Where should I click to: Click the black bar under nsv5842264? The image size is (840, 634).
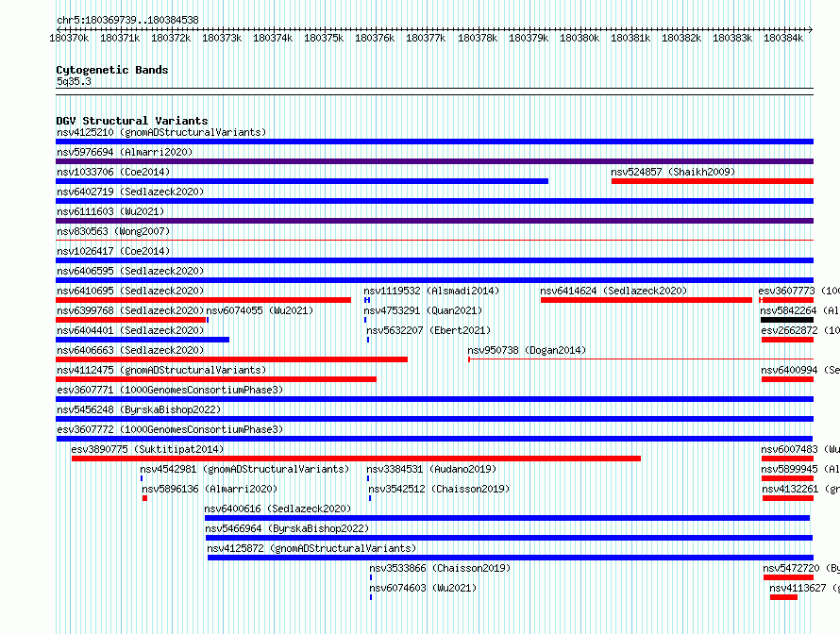(787, 320)
